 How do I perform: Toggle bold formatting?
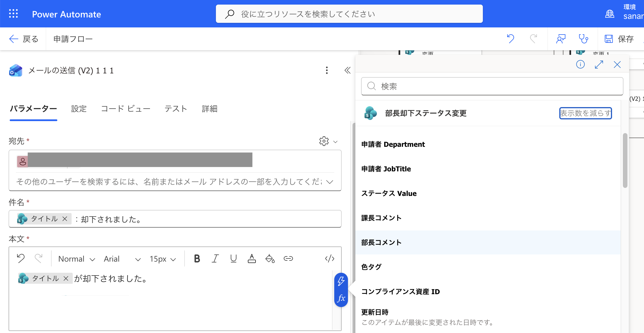[197, 258]
